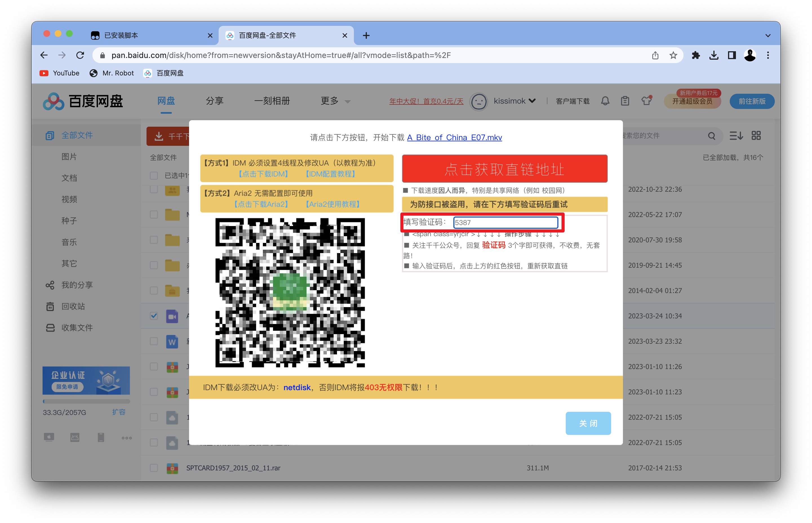Open the clipboard notes icon in header
Screen dimensions: 812x523
pyautogui.click(x=625, y=101)
